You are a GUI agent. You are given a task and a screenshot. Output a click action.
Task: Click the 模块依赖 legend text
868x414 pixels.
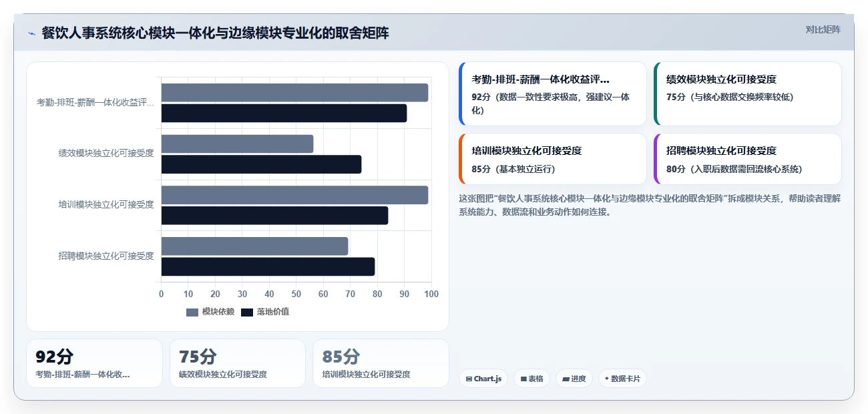218,312
